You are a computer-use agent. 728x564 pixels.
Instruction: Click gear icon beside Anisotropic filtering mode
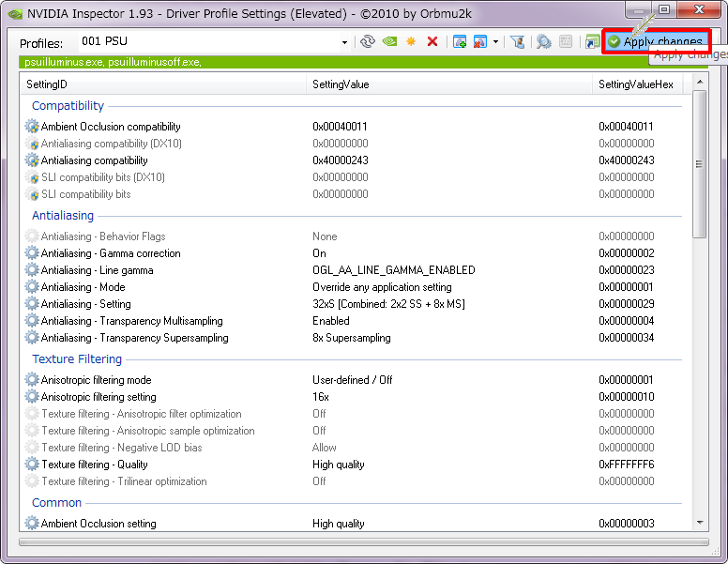coord(32,380)
